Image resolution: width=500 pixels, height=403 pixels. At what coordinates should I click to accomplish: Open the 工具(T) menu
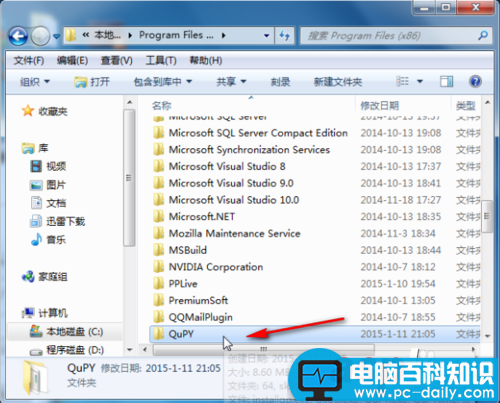coord(161,61)
